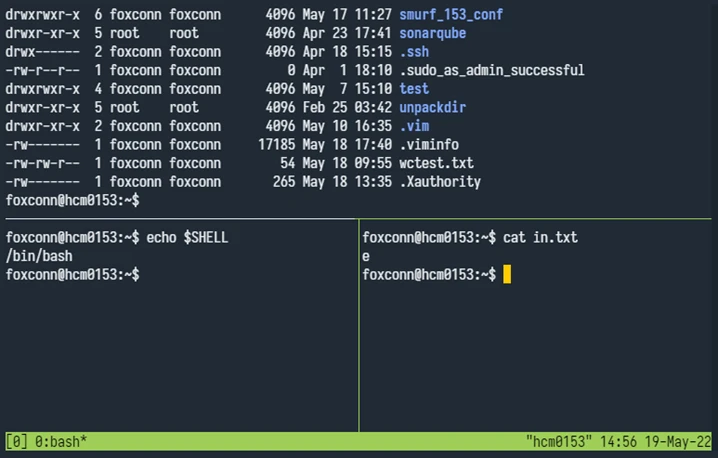The height and width of the screenshot is (458, 718).
Task: Click the unpackdir directory name
Action: pyautogui.click(x=432, y=107)
